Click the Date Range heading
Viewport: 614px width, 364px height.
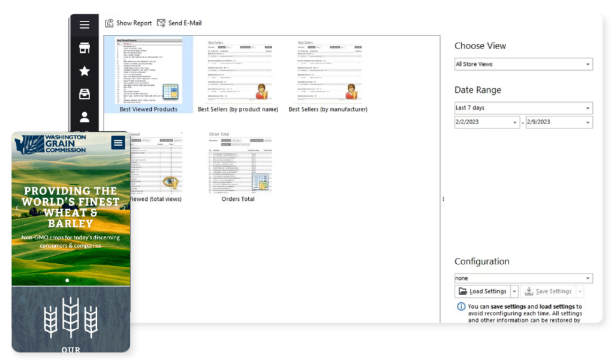click(478, 90)
